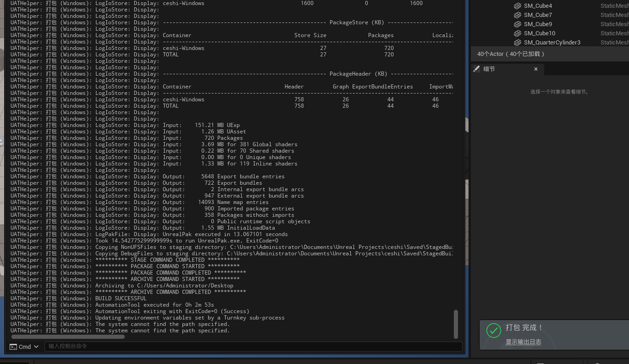Image resolution: width=629 pixels, height=364 pixels.
Task: Click the PACKAGE COMMAND STARTED log line
Action: click(125, 266)
